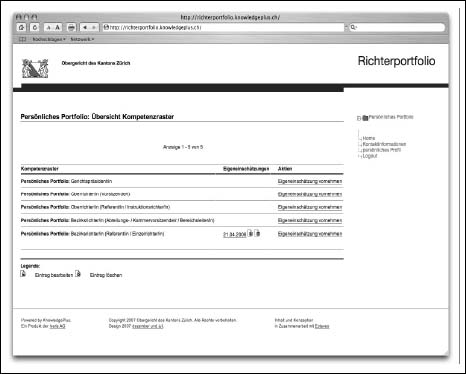466x374 pixels.
Task: Open the Netzwerk bookmarks dropdown
Action: pyautogui.click(x=82, y=39)
